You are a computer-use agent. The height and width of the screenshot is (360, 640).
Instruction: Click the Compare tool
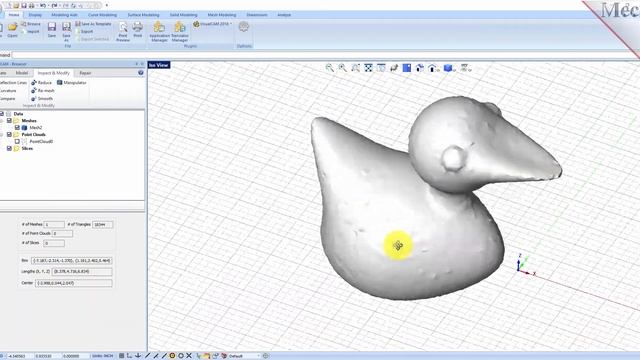coord(7,98)
